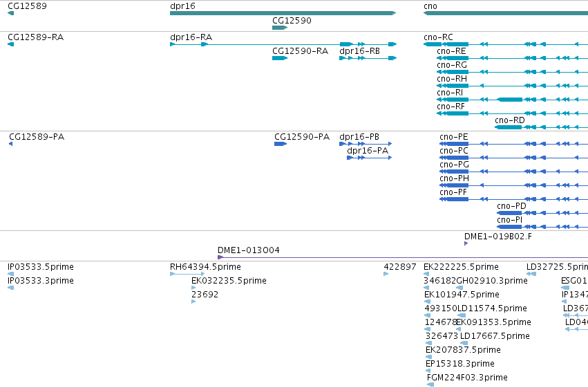Click the IP03533.5prime EST label

[41, 267]
